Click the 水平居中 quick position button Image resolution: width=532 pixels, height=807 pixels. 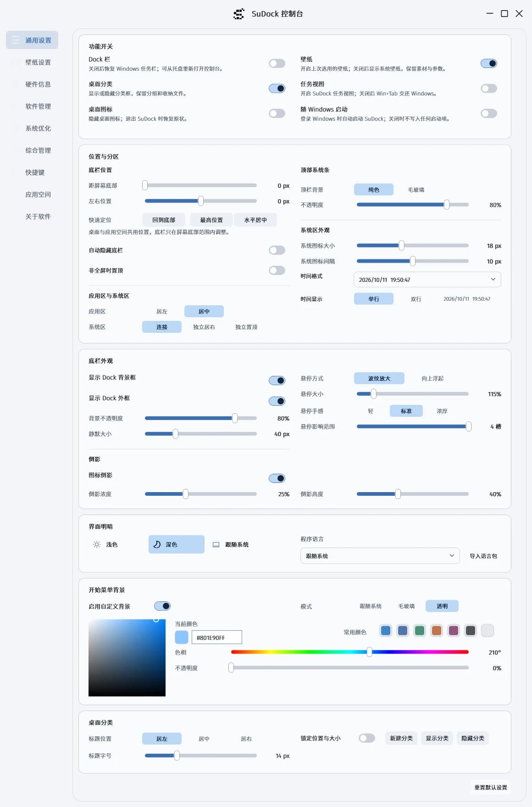click(255, 220)
